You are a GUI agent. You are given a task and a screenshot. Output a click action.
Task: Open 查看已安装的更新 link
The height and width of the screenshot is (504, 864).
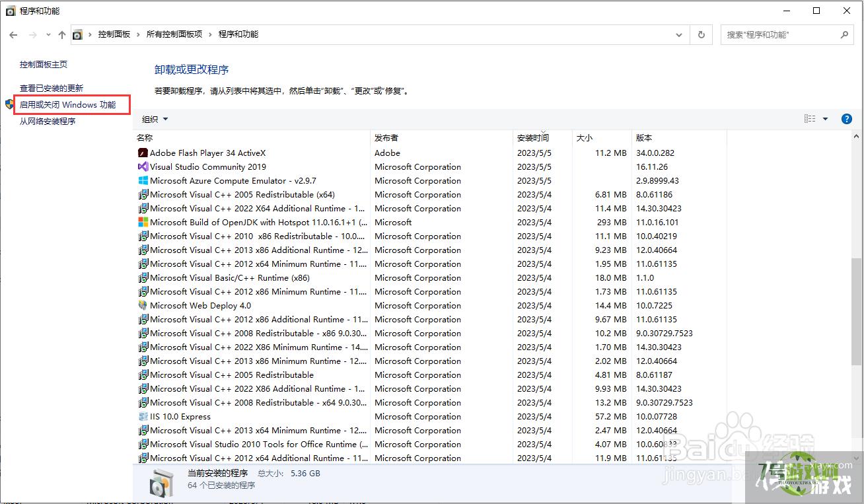pyautogui.click(x=52, y=88)
